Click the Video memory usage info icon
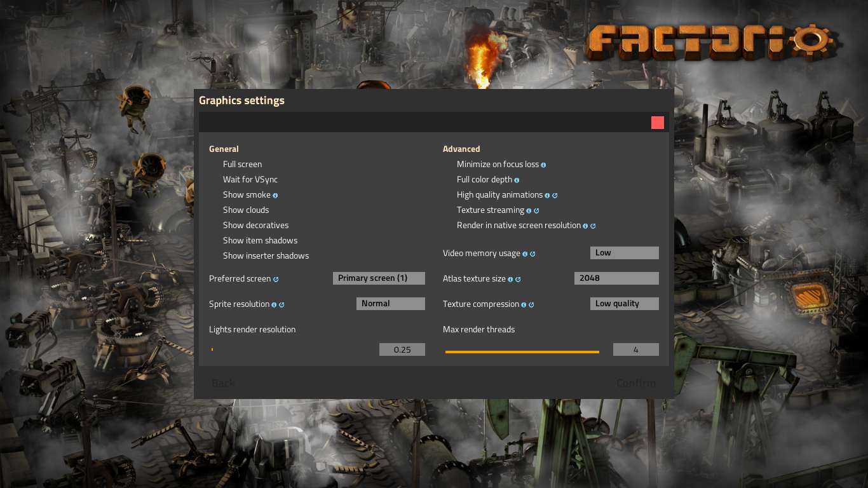The width and height of the screenshot is (868, 488). [525, 254]
